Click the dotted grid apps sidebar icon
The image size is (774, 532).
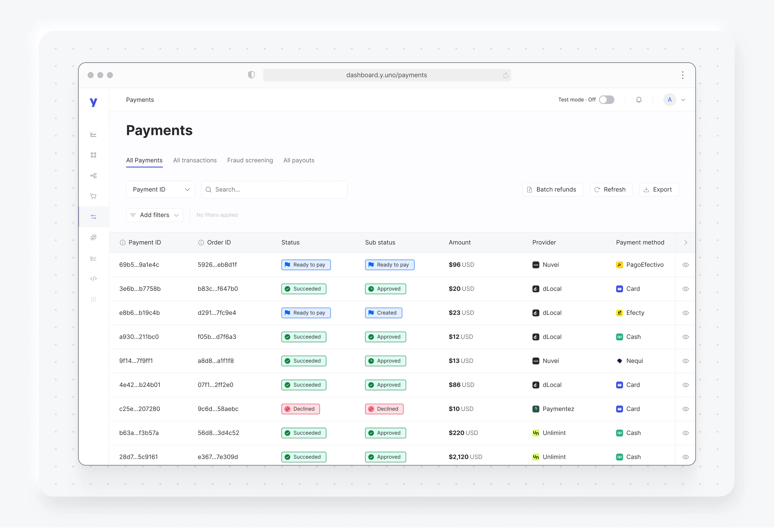93,299
